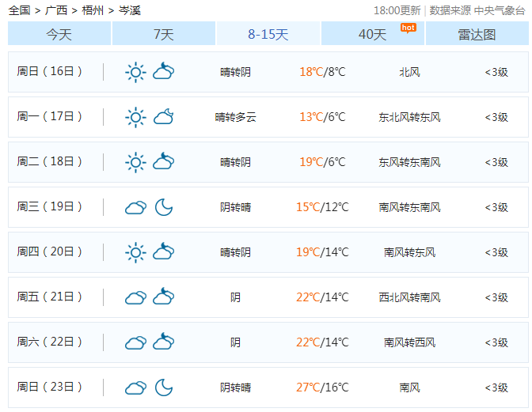Select the 8-15天 forecast tab

tap(268, 34)
